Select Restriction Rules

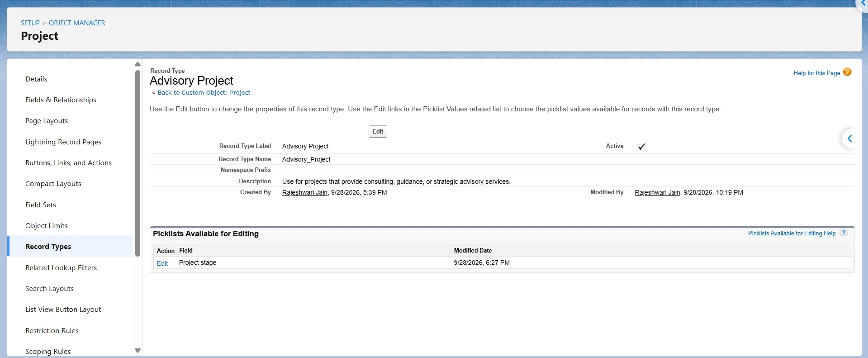(52, 330)
